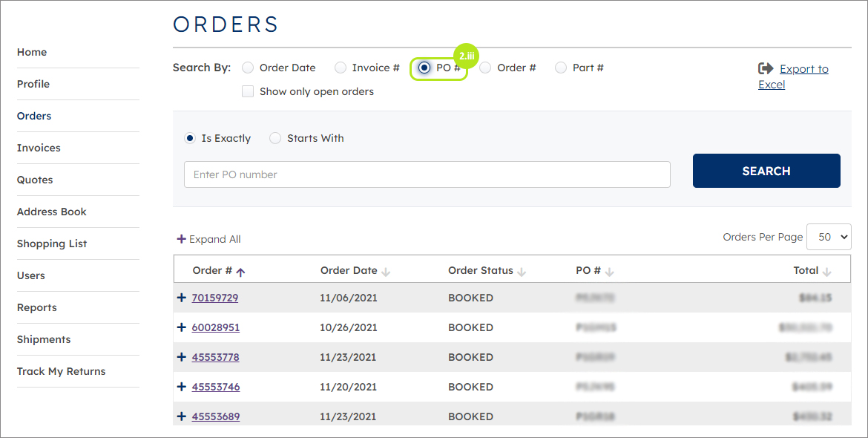The height and width of the screenshot is (438, 868).
Task: Click the Total column header
Action: (x=806, y=271)
